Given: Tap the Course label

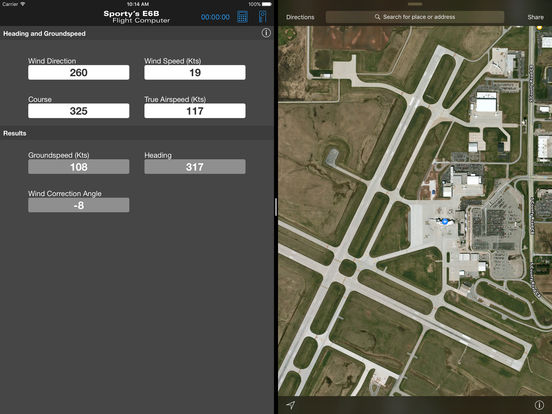Looking at the screenshot, I should click(x=40, y=99).
